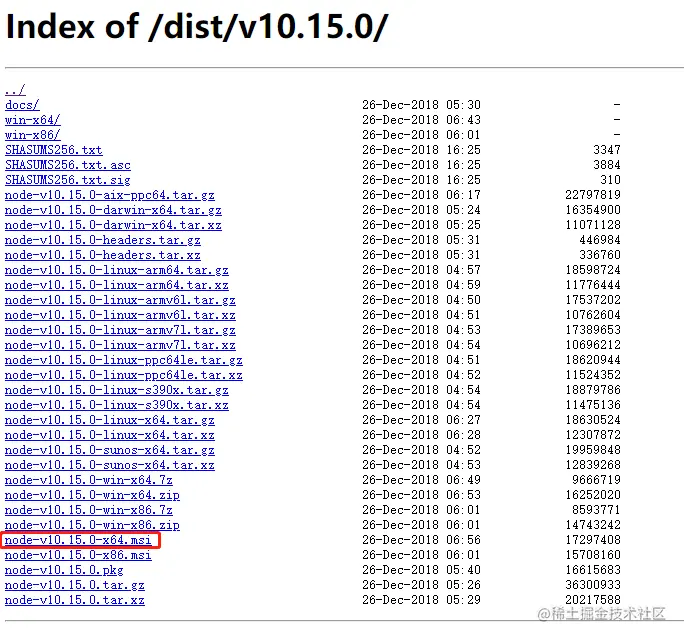Click node-v10.15.0-headers.tar.gz link

tap(103, 240)
